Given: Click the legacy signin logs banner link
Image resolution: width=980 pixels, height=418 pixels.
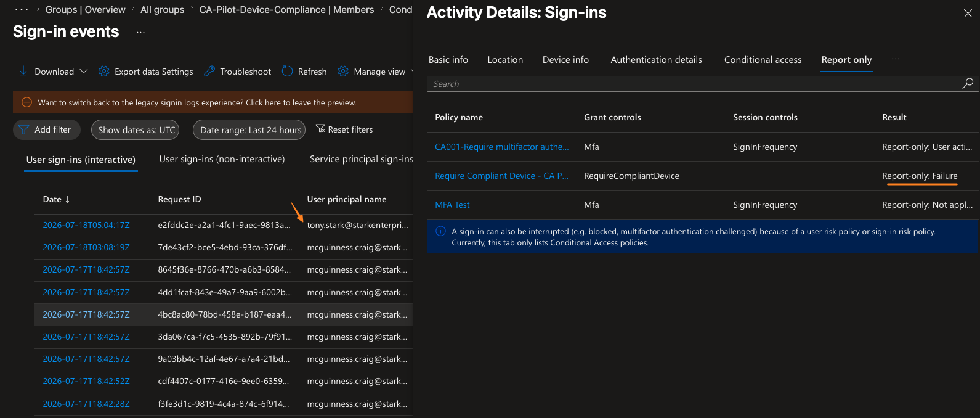Looking at the screenshot, I should click(x=197, y=103).
